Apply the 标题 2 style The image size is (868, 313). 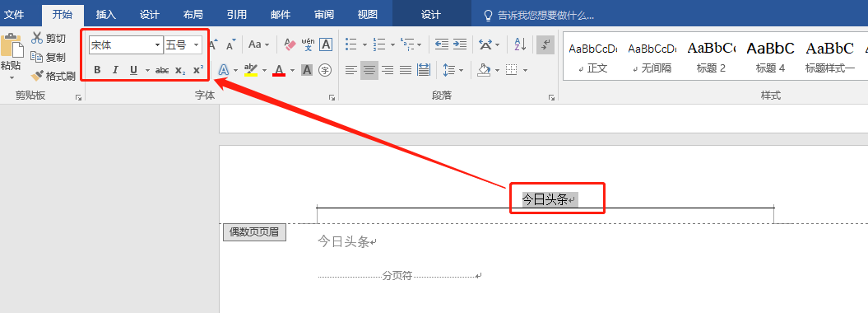coord(712,58)
